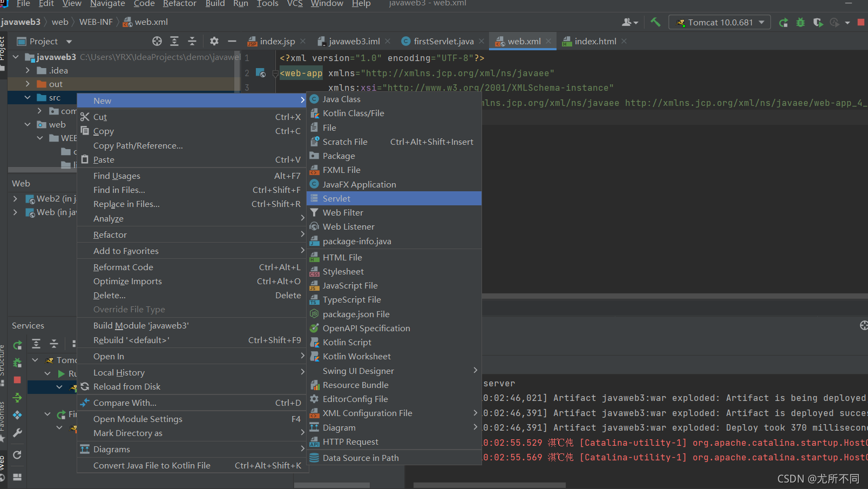The height and width of the screenshot is (489, 868).
Task: Close the web.xml editor tab
Action: click(x=548, y=41)
